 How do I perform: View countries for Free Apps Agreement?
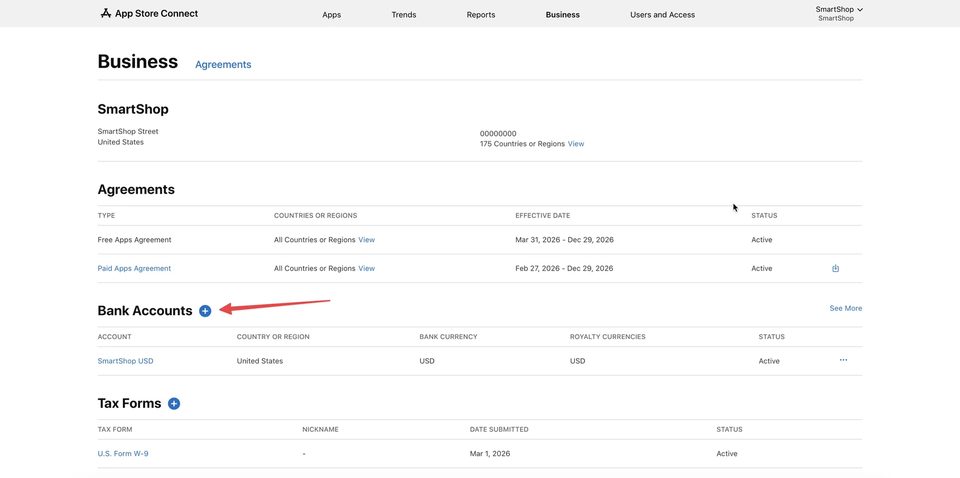tap(366, 240)
